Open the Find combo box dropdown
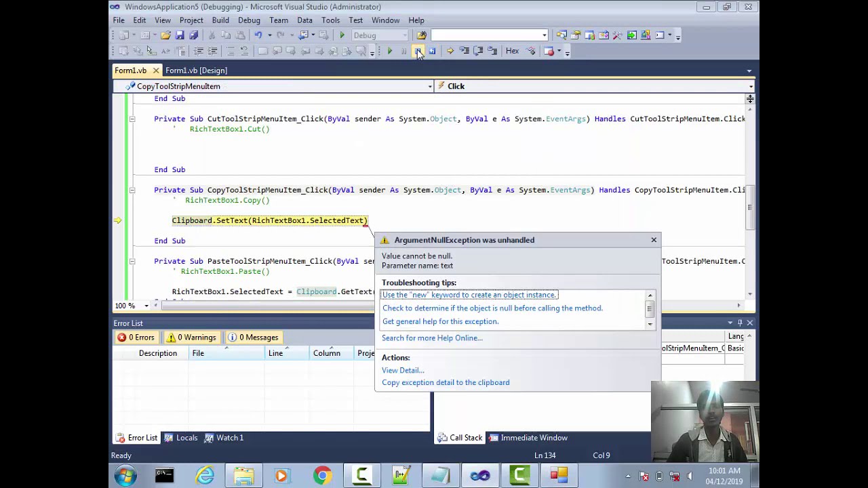The image size is (868, 488). click(x=544, y=35)
